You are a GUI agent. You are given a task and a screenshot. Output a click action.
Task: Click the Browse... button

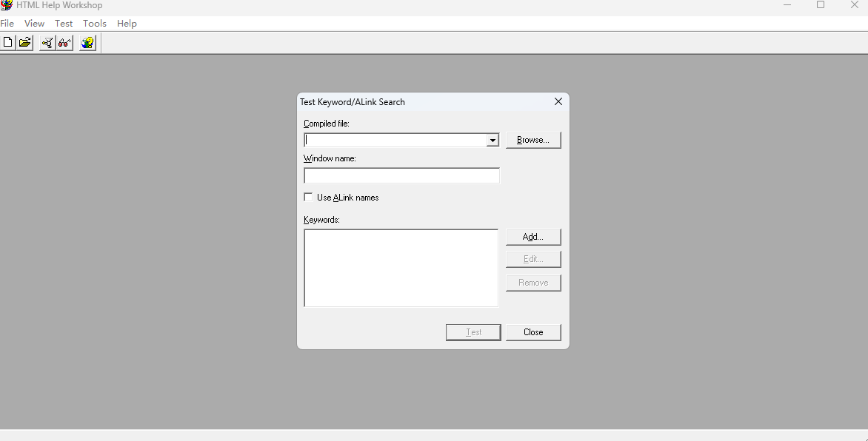533,140
